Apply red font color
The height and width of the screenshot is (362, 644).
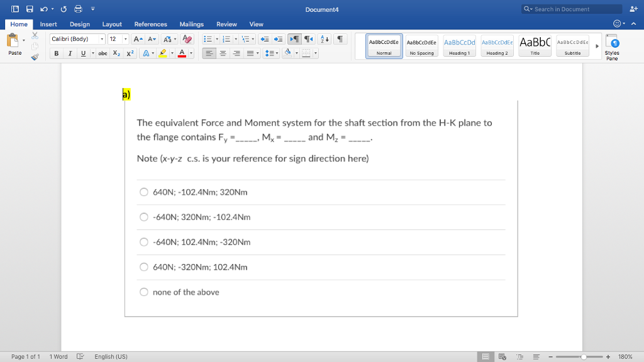click(182, 53)
